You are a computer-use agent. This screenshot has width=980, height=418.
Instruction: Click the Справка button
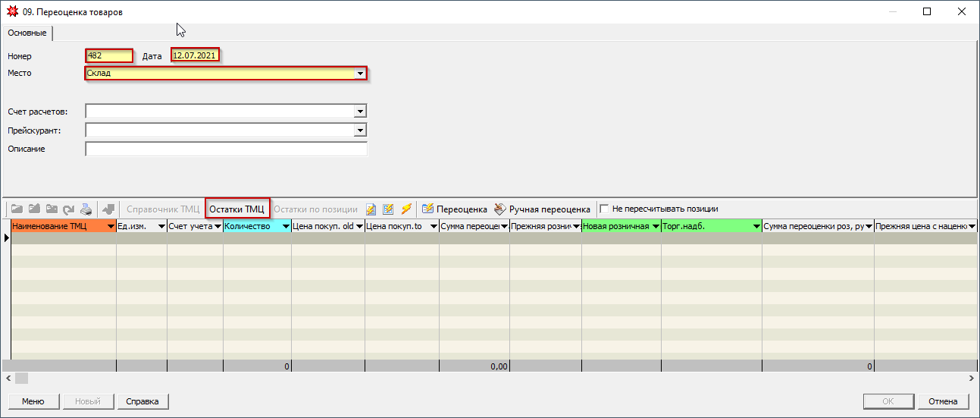tap(142, 401)
